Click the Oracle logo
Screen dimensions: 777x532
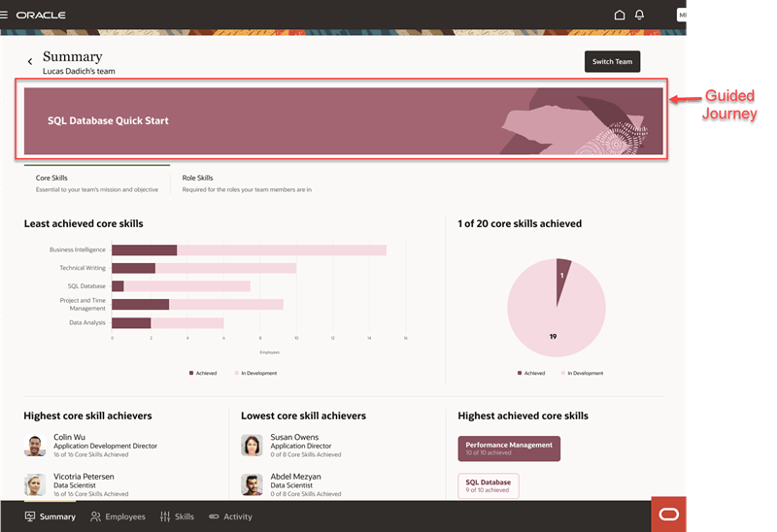point(41,16)
